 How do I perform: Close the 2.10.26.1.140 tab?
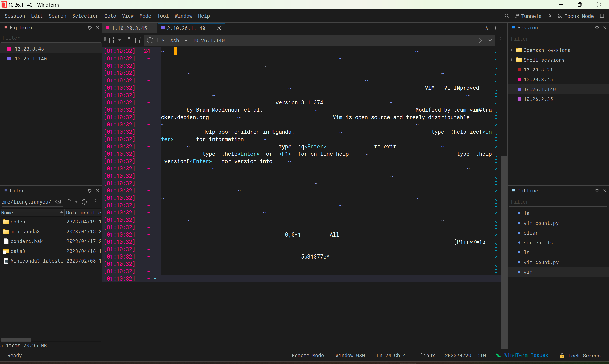[219, 28]
